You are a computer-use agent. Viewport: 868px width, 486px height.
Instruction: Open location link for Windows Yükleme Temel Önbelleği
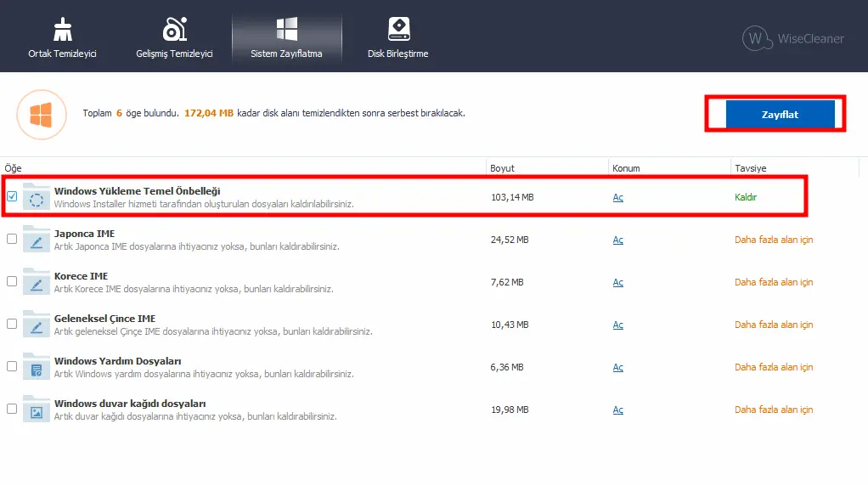click(617, 198)
